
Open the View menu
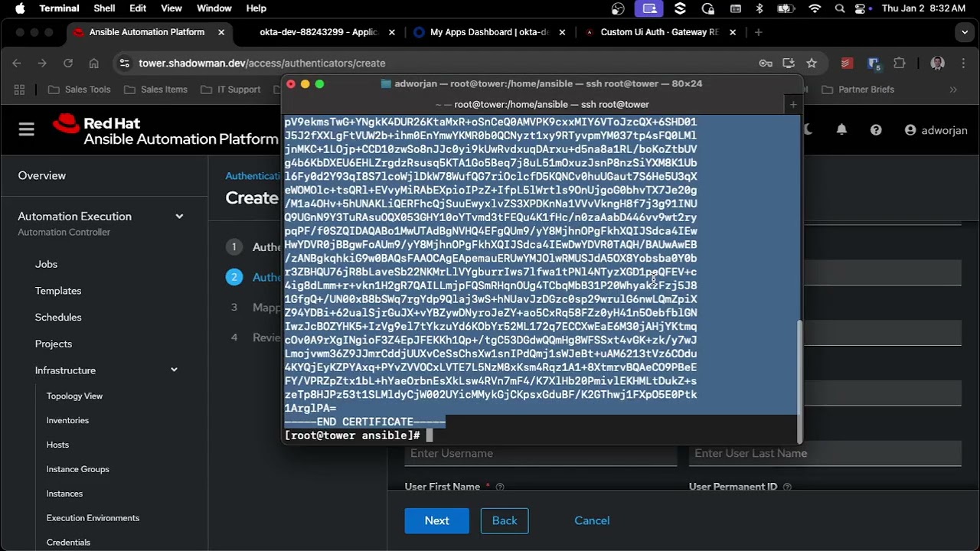[171, 8]
